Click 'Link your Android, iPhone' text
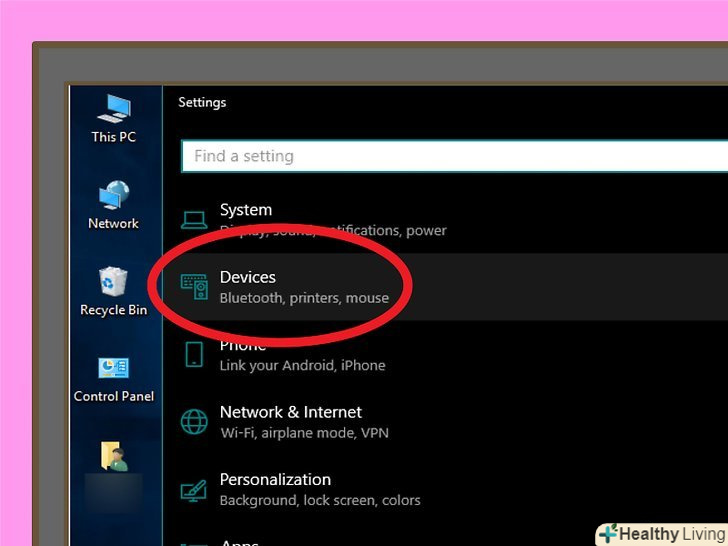The height and width of the screenshot is (546, 728). (x=302, y=366)
